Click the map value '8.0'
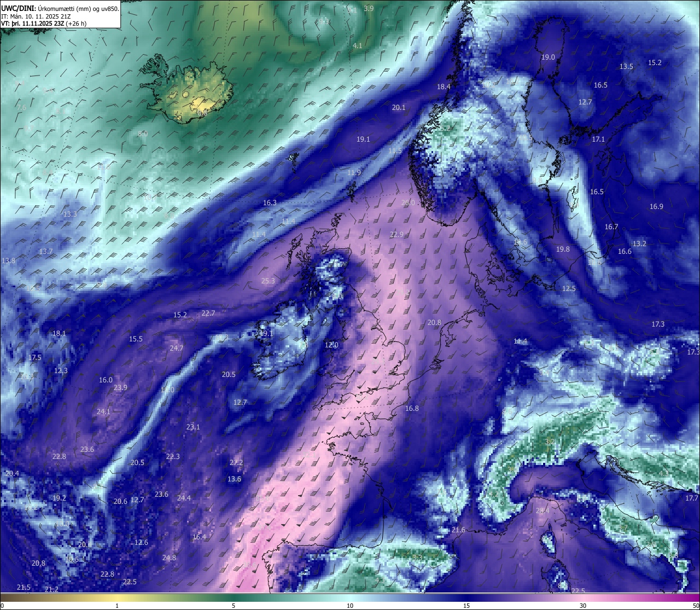 [143, 133]
